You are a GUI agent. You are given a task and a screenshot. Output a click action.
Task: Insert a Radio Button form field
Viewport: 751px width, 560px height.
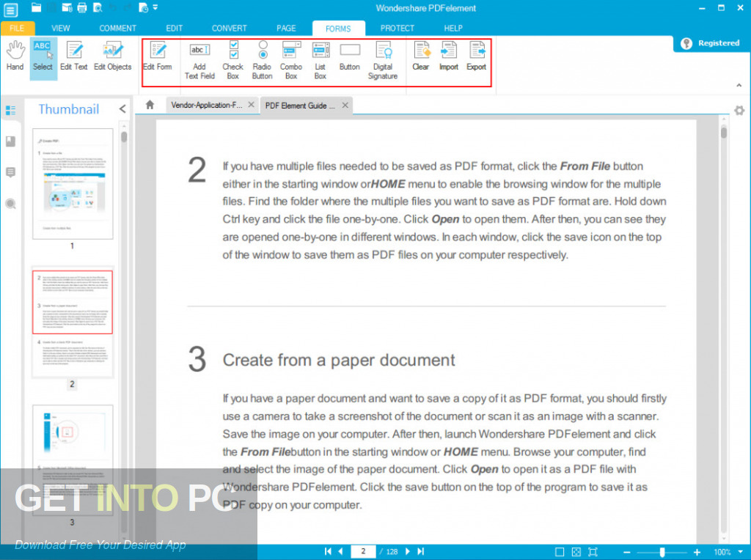262,60
